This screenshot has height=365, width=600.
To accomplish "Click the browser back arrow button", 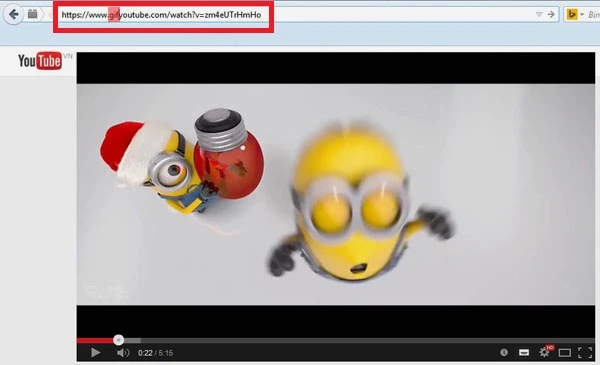I will point(13,15).
